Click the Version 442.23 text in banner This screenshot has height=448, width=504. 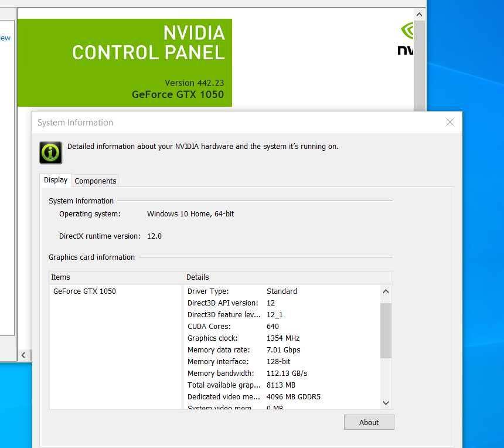194,83
